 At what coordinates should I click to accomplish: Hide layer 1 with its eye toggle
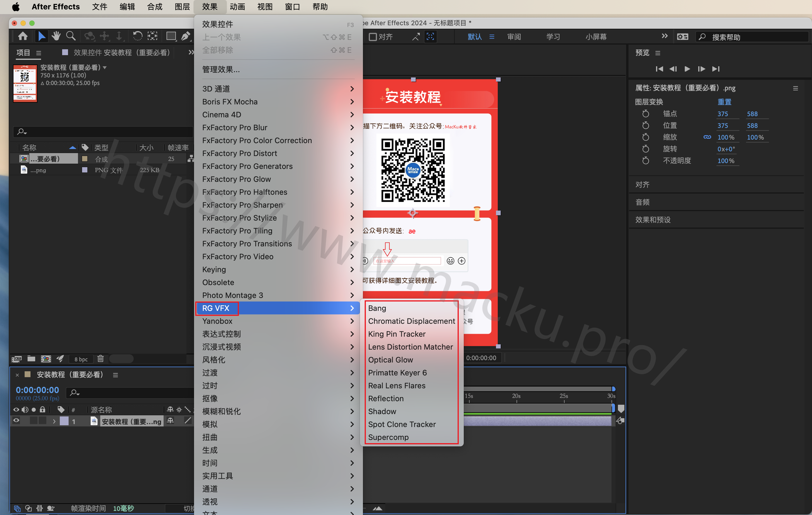click(x=16, y=421)
